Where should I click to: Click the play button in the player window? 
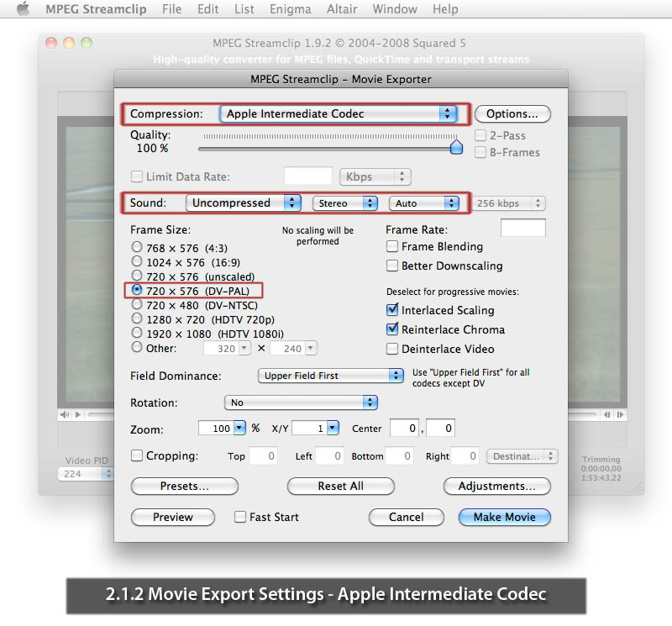[x=78, y=414]
